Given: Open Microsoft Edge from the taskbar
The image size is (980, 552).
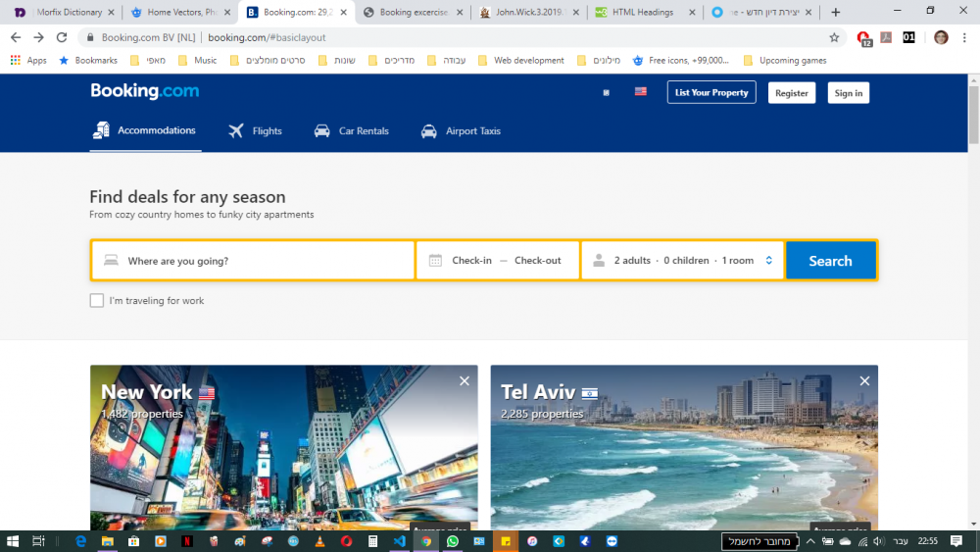Looking at the screenshot, I should 80,541.
